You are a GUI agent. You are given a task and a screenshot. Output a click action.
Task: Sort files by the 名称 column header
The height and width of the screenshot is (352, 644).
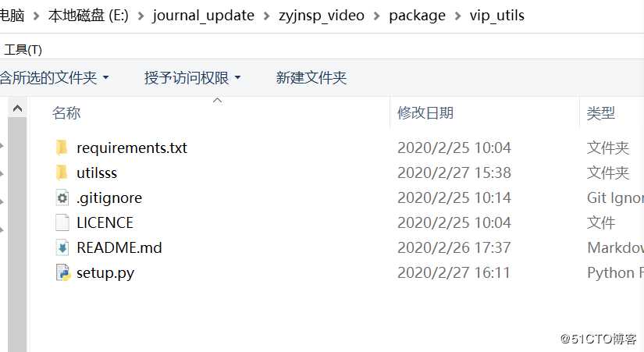[x=66, y=113]
